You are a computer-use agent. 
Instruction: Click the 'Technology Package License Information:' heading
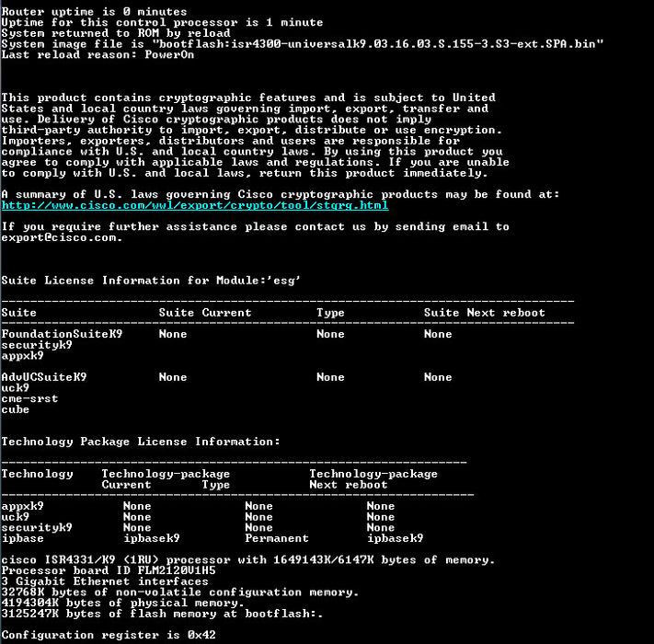tap(141, 442)
